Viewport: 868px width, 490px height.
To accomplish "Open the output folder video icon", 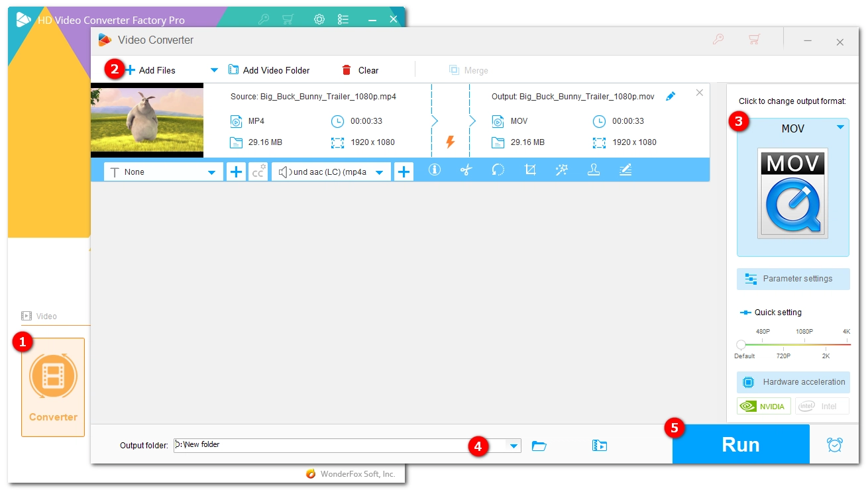I will tap(600, 446).
